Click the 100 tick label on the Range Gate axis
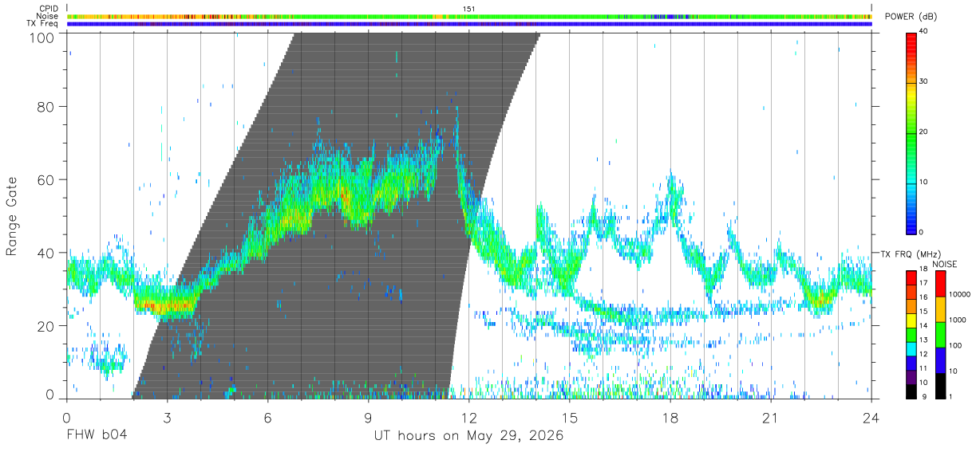Viewport: 980px width, 452px height. [x=41, y=37]
